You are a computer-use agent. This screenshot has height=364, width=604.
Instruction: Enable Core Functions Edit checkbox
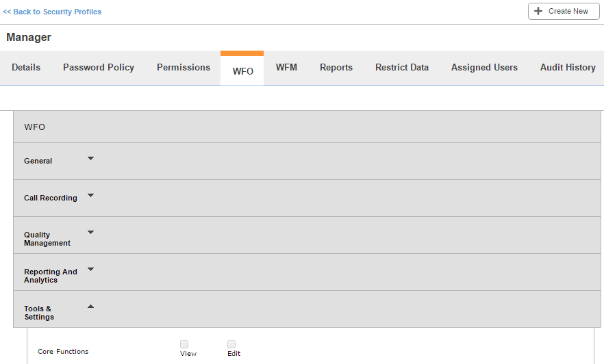pos(231,344)
